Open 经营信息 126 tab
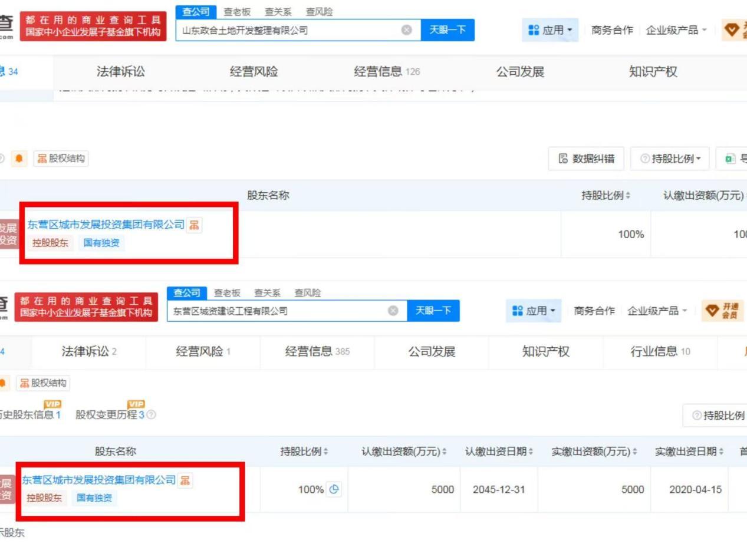This screenshot has height=560, width=747. pos(387,72)
